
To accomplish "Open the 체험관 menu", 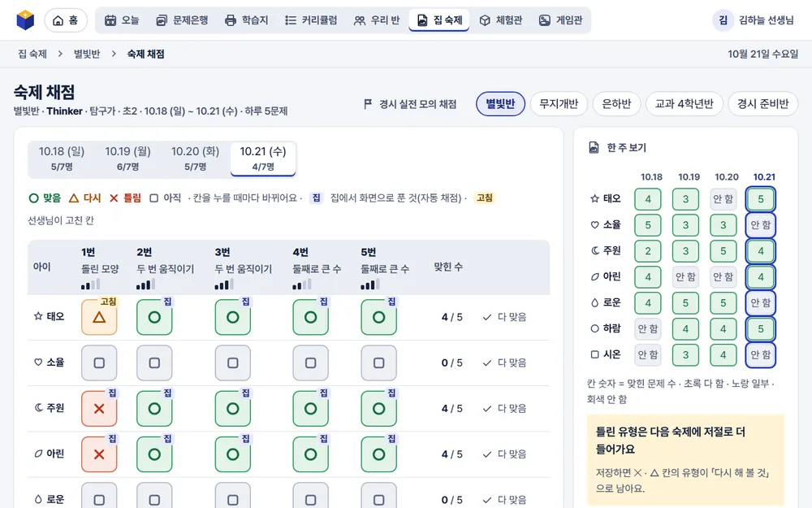I will (501, 20).
